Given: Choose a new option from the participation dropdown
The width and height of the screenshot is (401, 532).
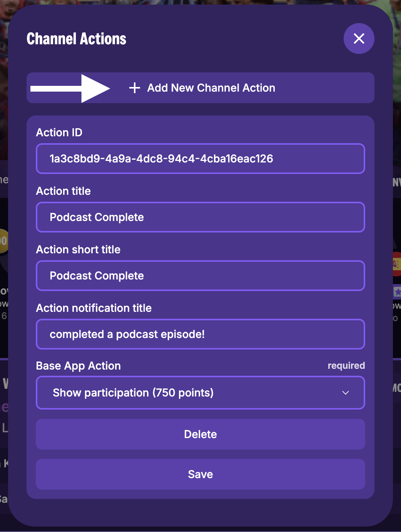Looking at the screenshot, I should [x=200, y=393].
